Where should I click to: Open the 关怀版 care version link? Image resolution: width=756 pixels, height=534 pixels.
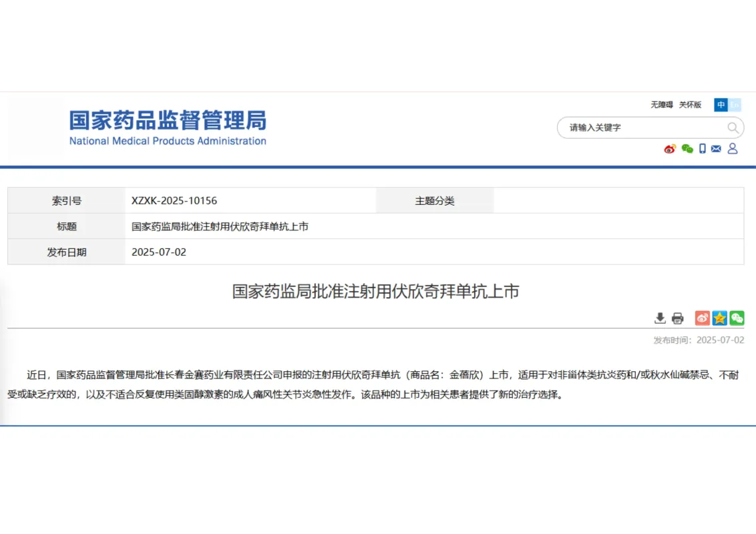(689, 105)
